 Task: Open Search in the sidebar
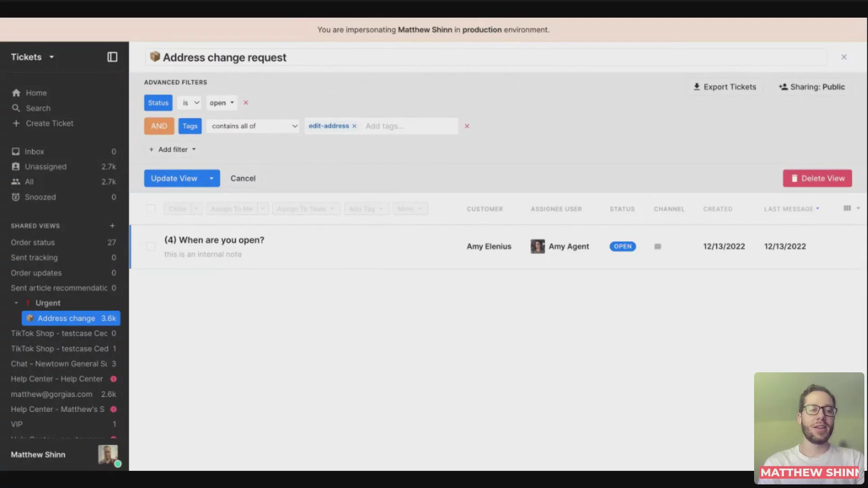pos(38,108)
